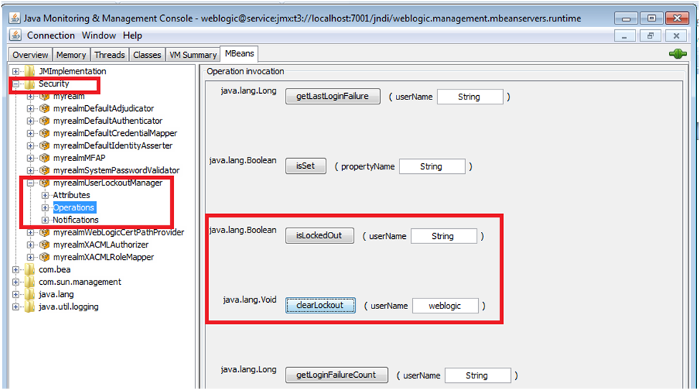Switch to the VM Summary tab
Screen dimensions: 700x390
[x=193, y=55]
